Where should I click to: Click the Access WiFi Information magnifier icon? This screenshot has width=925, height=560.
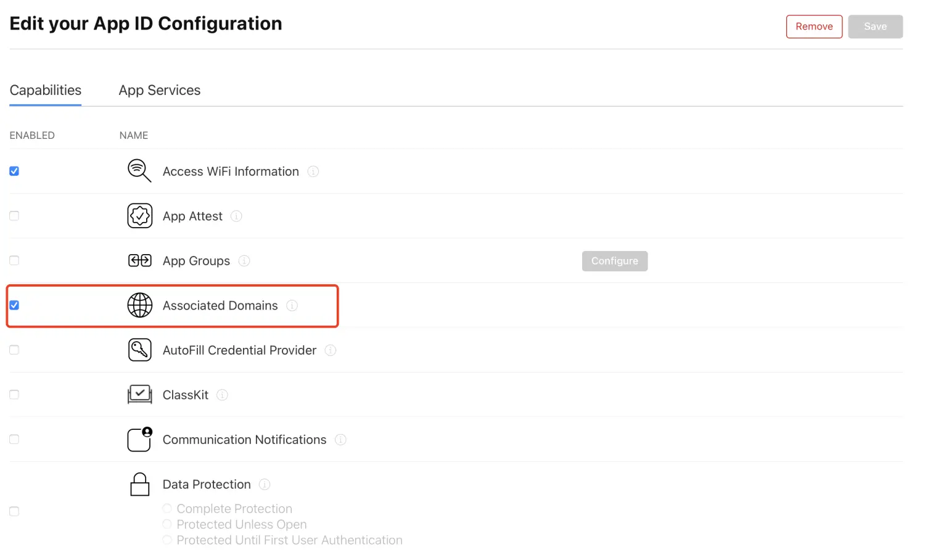139,171
